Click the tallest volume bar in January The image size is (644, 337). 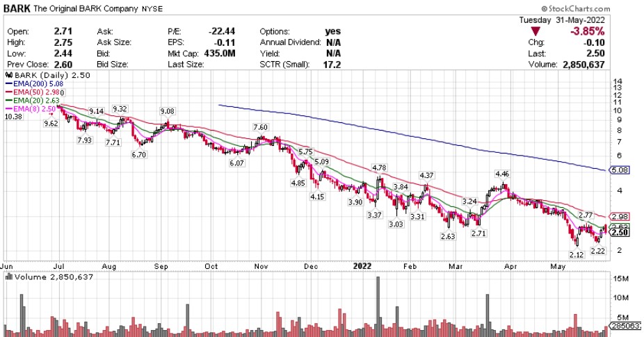point(378,306)
